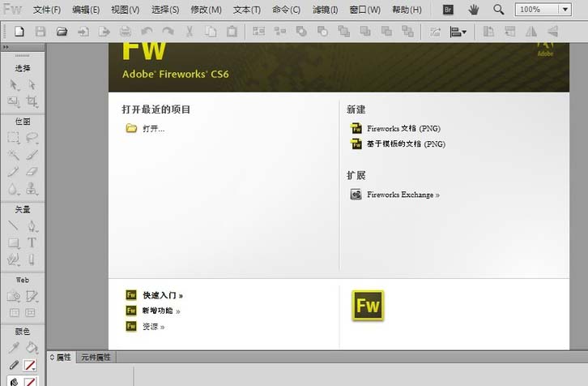This screenshot has height=386, width=588.
Task: Select the Hotspot web tool
Action: tap(14, 296)
